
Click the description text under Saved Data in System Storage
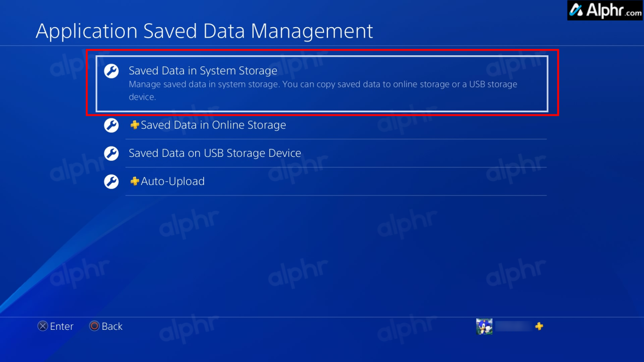coord(323,90)
